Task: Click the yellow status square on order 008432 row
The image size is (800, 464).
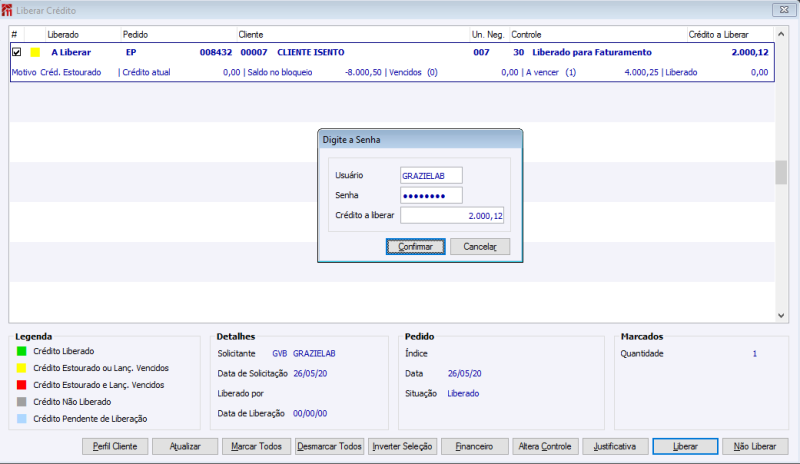Action: coord(35,52)
